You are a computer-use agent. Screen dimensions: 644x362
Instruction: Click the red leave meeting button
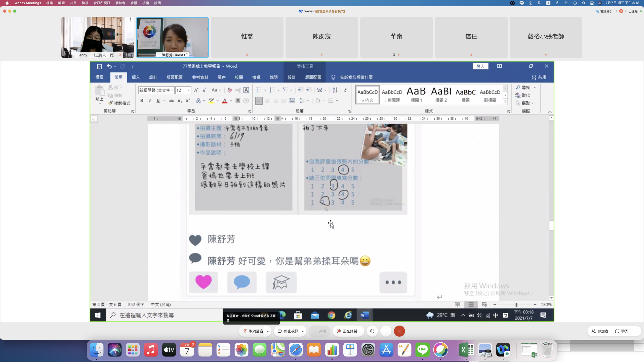coord(399,331)
